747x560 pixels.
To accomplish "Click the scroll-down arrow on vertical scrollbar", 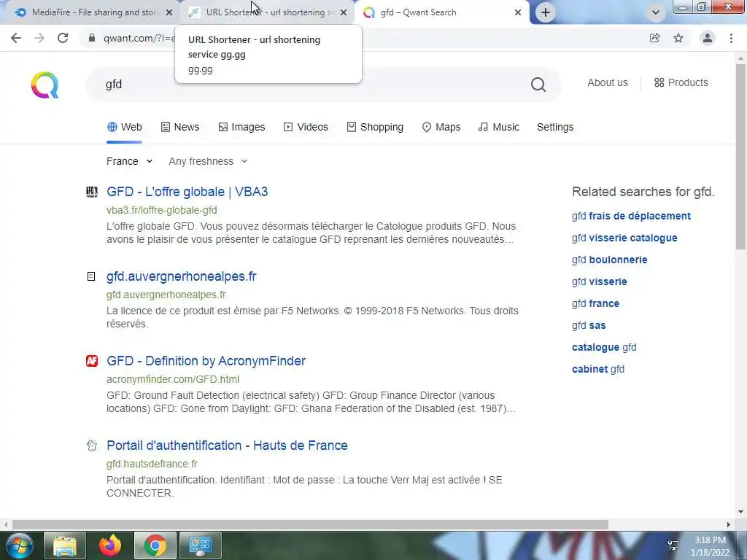I will (740, 512).
